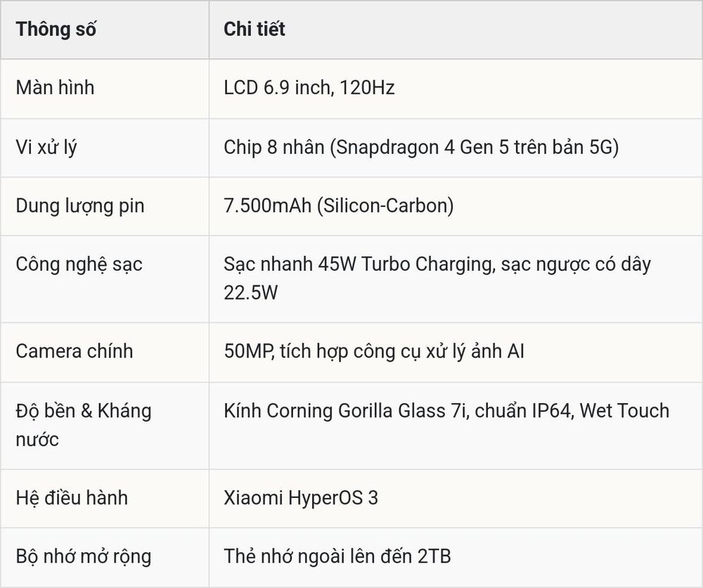
Task: Select the 'Vi xử lý' row label
Action: pyautogui.click(x=46, y=148)
